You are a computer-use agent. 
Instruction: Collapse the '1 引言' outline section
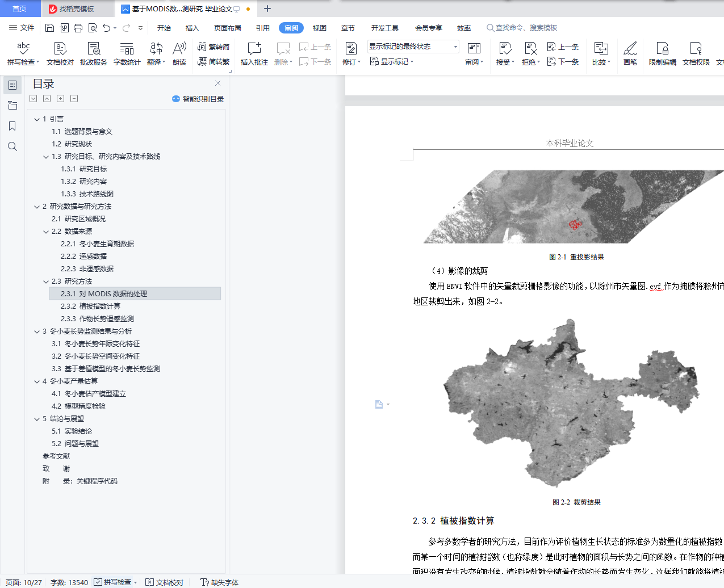(37, 119)
